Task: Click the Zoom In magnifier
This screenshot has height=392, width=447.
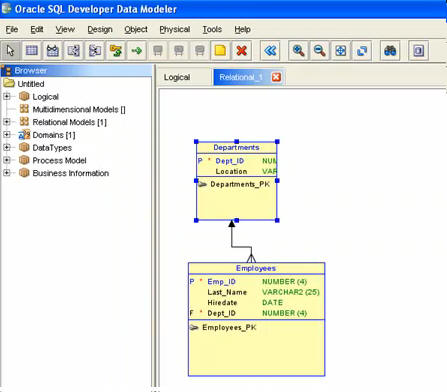Action: coord(298,51)
